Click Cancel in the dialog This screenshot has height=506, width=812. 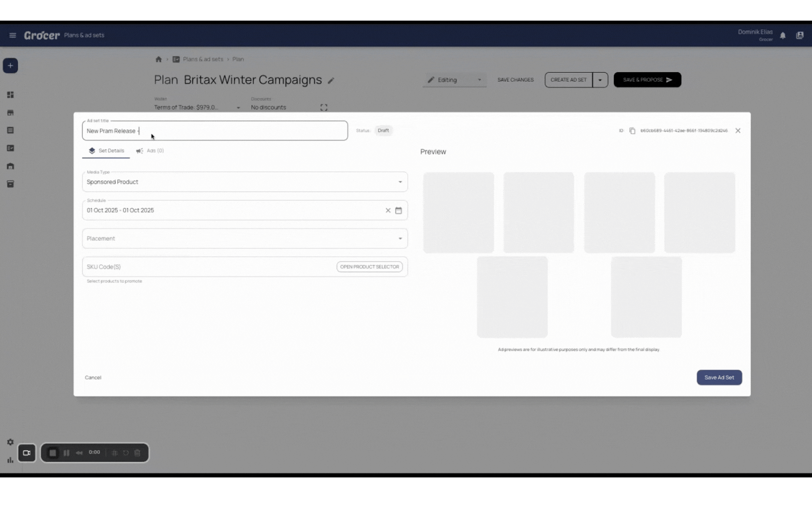coord(93,378)
